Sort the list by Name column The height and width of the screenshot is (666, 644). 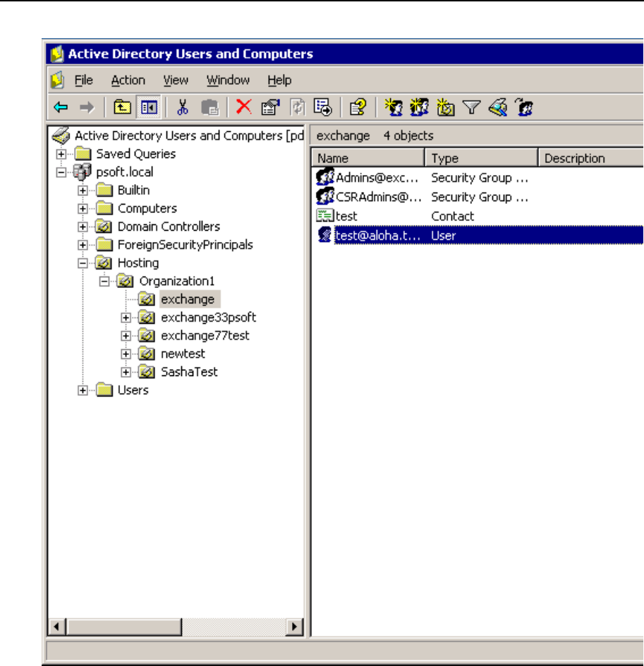368,158
